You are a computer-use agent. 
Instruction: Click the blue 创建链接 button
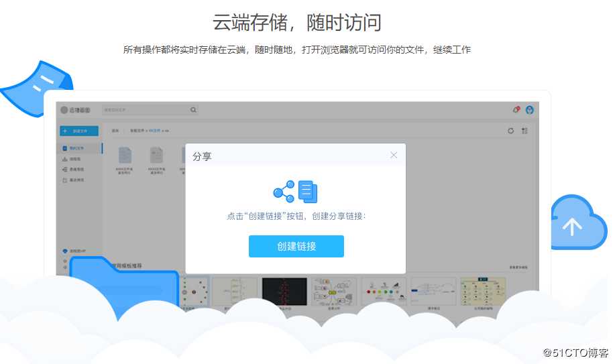[x=296, y=246]
